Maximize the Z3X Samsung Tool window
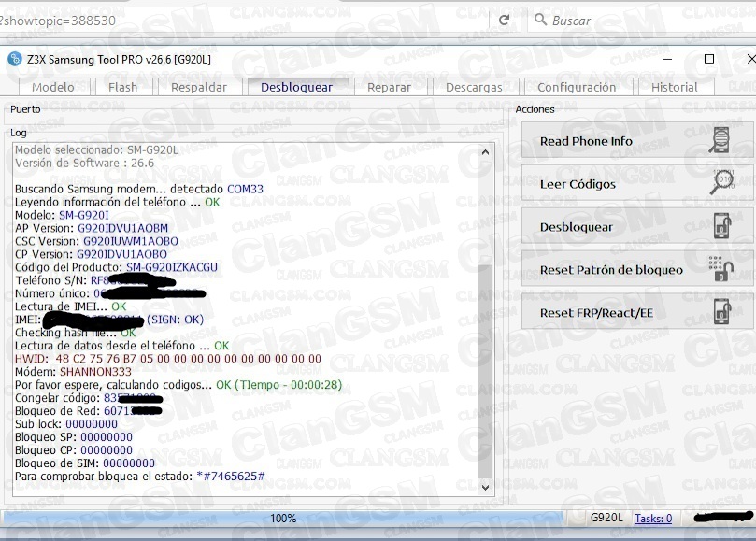756x541 pixels. point(709,59)
